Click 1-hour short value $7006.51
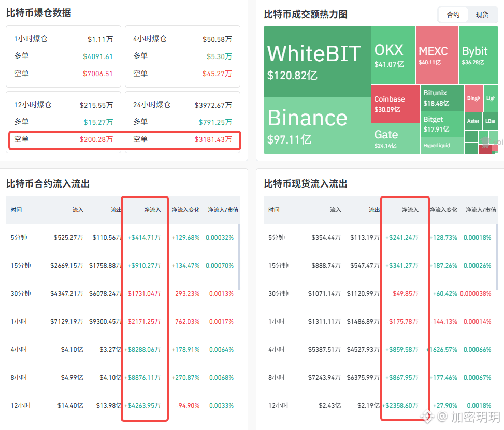The height and width of the screenshot is (430, 504). (98, 74)
